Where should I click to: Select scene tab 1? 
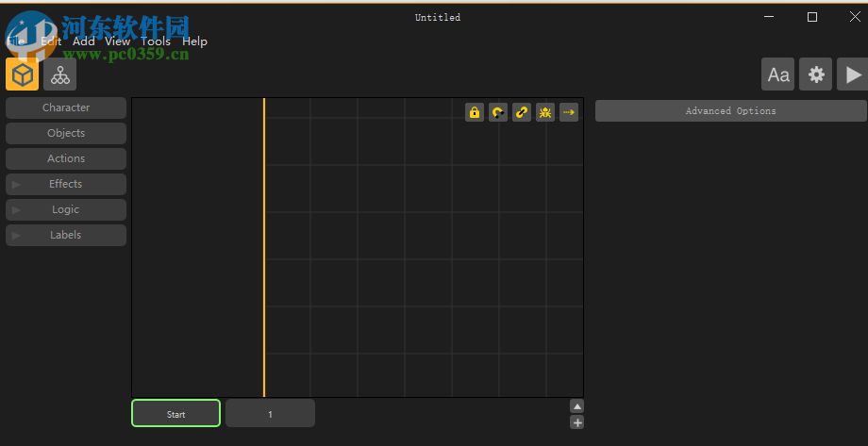tap(270, 413)
